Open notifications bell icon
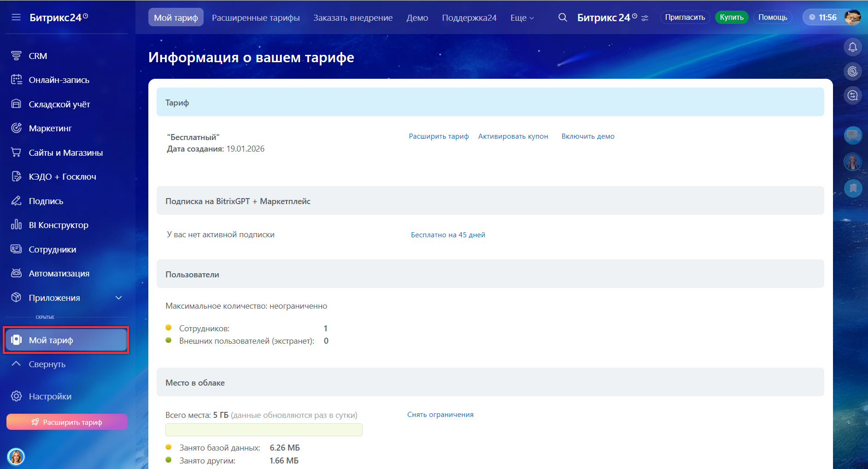 pyautogui.click(x=852, y=47)
